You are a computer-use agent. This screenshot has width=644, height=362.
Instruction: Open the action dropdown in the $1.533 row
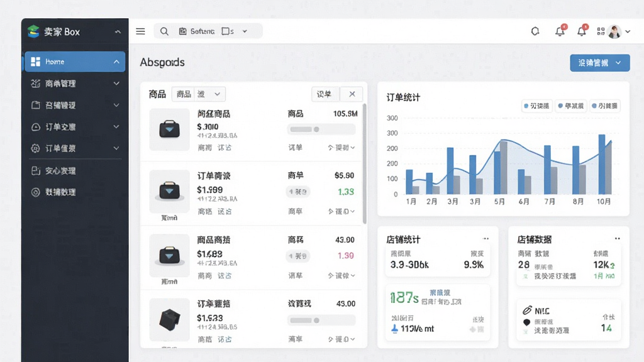point(341,339)
